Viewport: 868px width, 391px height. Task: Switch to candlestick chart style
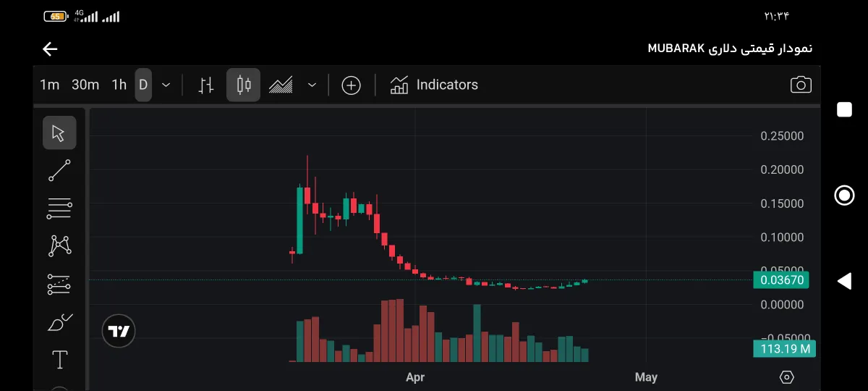coord(244,85)
